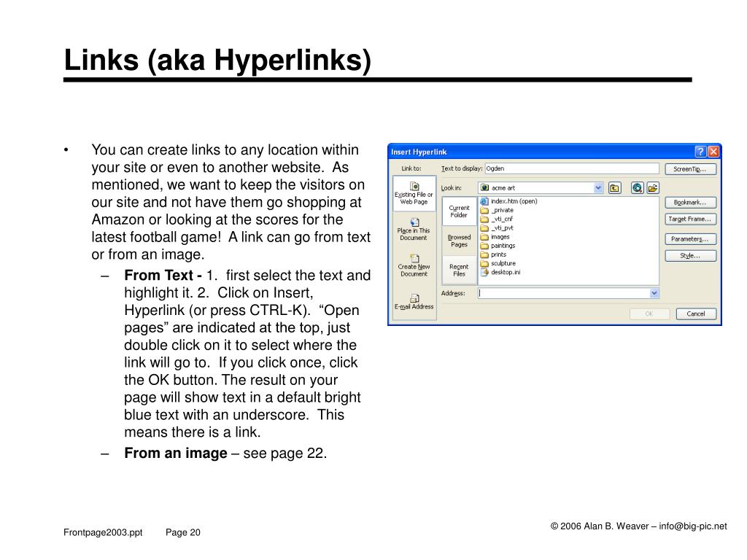Expand the Look in dropdown
747x560 pixels.
point(598,188)
